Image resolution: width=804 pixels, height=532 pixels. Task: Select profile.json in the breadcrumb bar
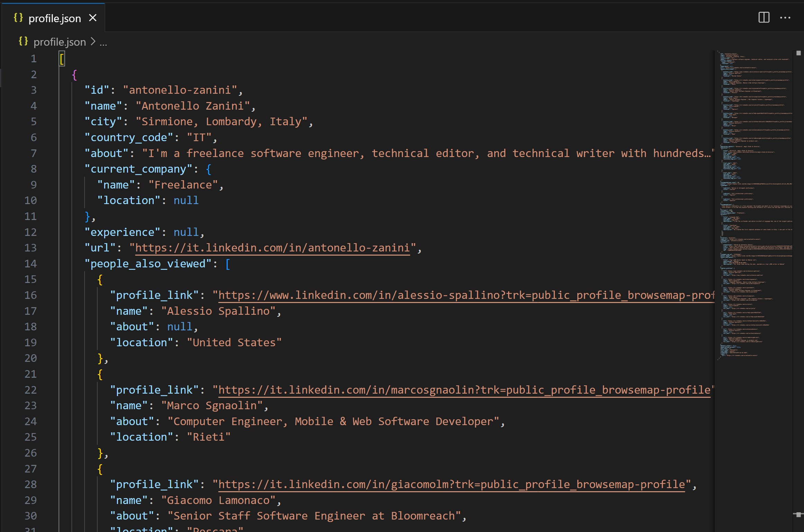(x=59, y=42)
